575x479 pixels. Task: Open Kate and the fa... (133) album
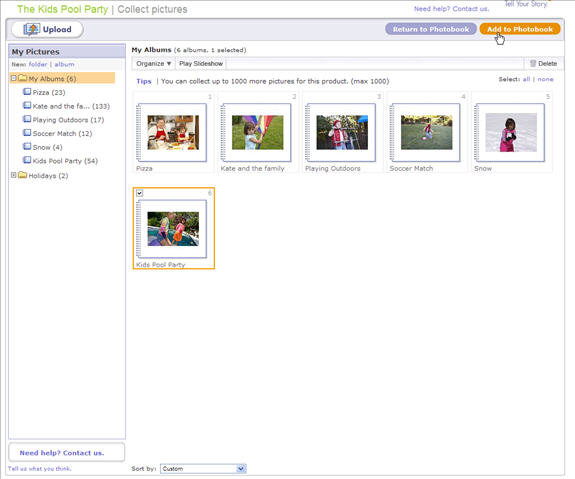click(71, 106)
